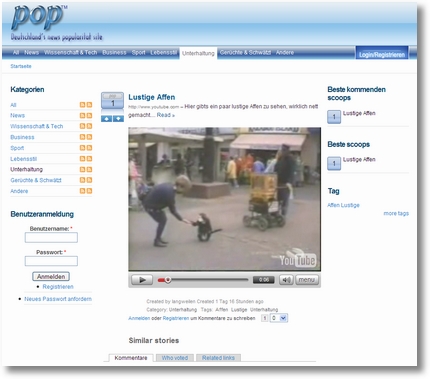Open the Registrieren link under login
430x379 pixels.
coord(58,287)
